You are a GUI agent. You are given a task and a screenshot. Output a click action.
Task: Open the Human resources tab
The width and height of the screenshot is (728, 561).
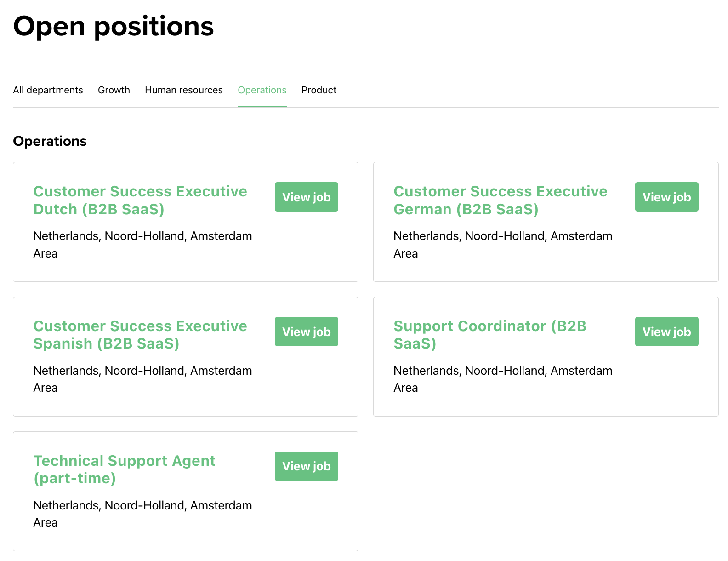184,90
